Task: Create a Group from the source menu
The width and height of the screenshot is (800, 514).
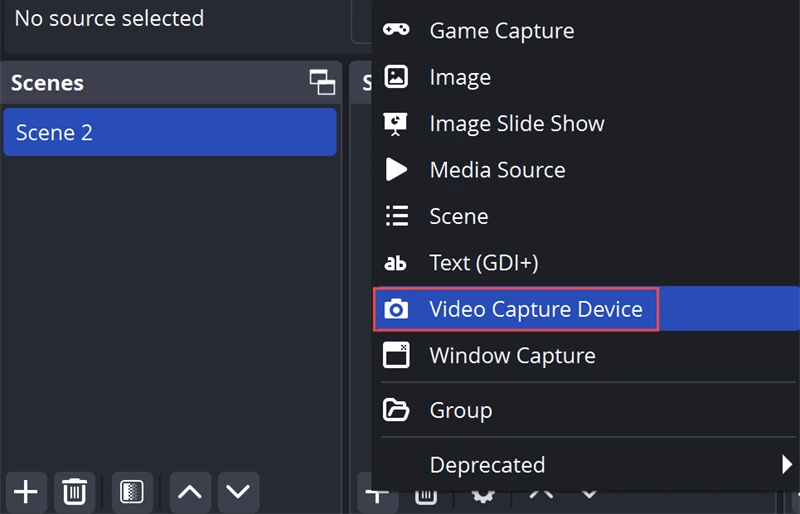Action: click(x=460, y=410)
